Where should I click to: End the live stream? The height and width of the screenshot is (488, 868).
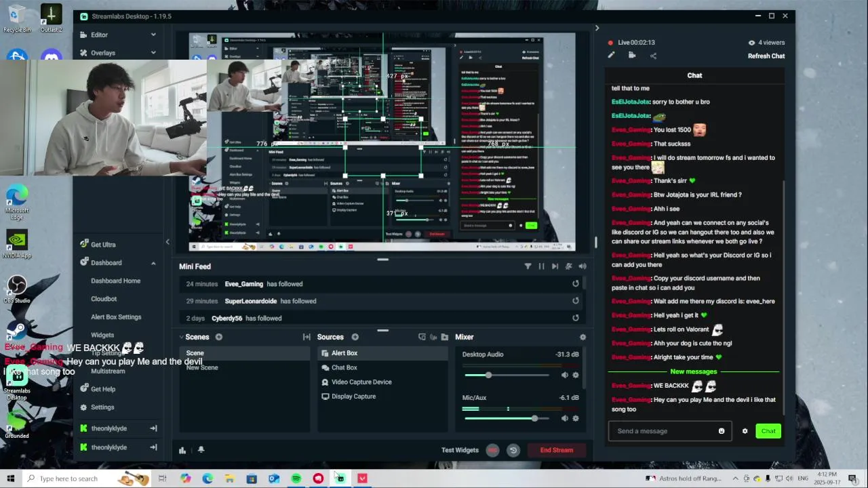[x=557, y=450]
